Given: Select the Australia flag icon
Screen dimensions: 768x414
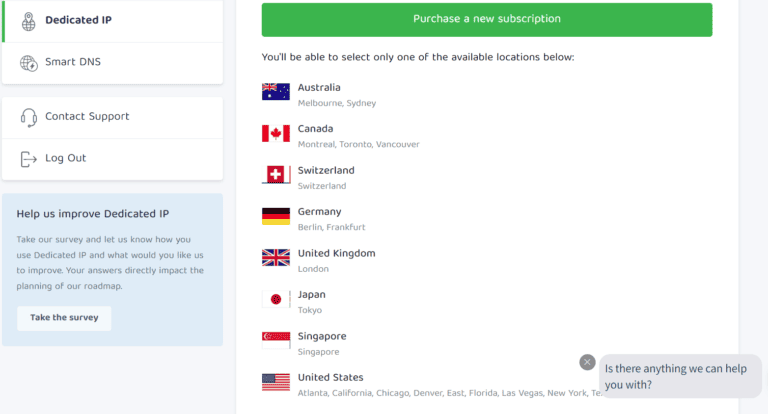Looking at the screenshot, I should click(276, 92).
